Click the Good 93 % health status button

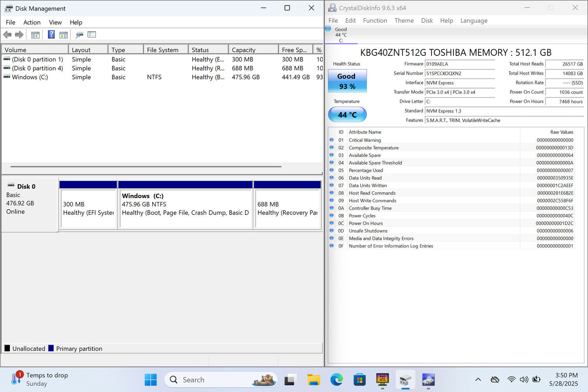[x=347, y=81]
